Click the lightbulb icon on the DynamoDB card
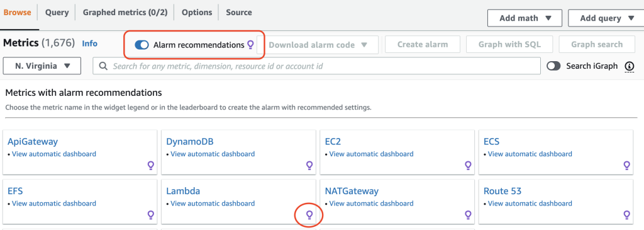The width and height of the screenshot is (644, 230). [309, 165]
